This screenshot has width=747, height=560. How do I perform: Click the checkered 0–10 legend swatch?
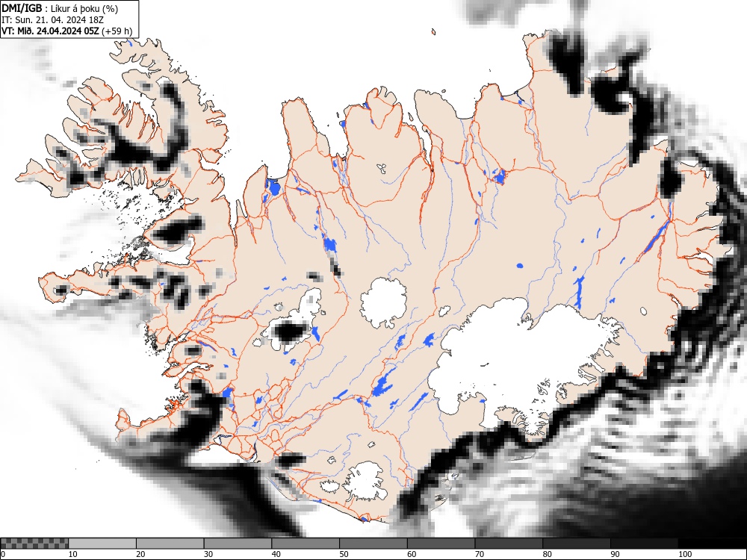(34, 544)
